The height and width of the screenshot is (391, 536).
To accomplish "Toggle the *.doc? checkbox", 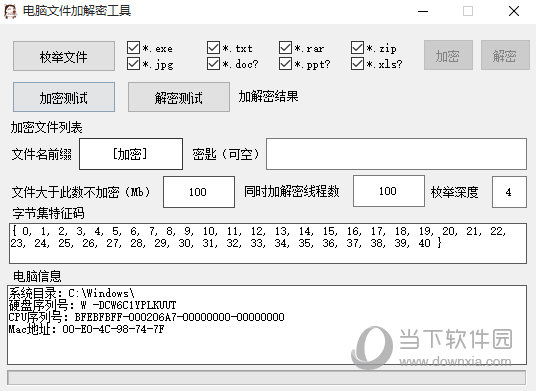I will pyautogui.click(x=213, y=64).
